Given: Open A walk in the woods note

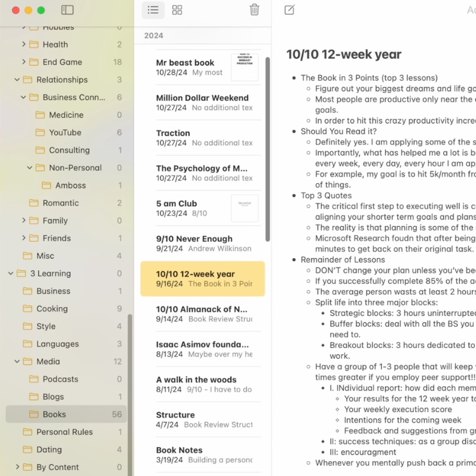Looking at the screenshot, I should pos(202,384).
